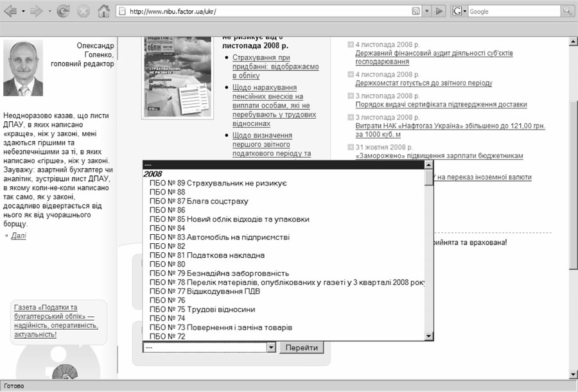Click the browser Back arrow button
This screenshot has width=578, height=392.
point(10,12)
